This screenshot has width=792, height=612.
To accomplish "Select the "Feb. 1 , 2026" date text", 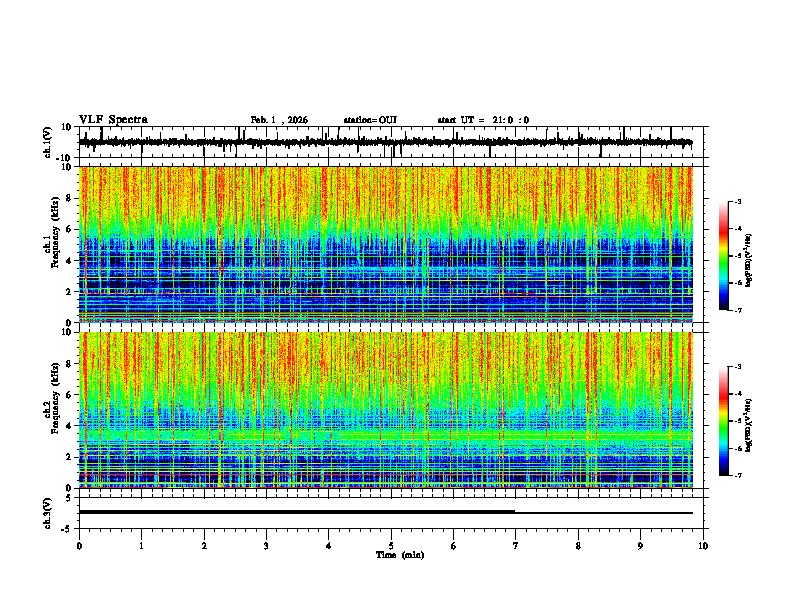I will pos(279,120).
